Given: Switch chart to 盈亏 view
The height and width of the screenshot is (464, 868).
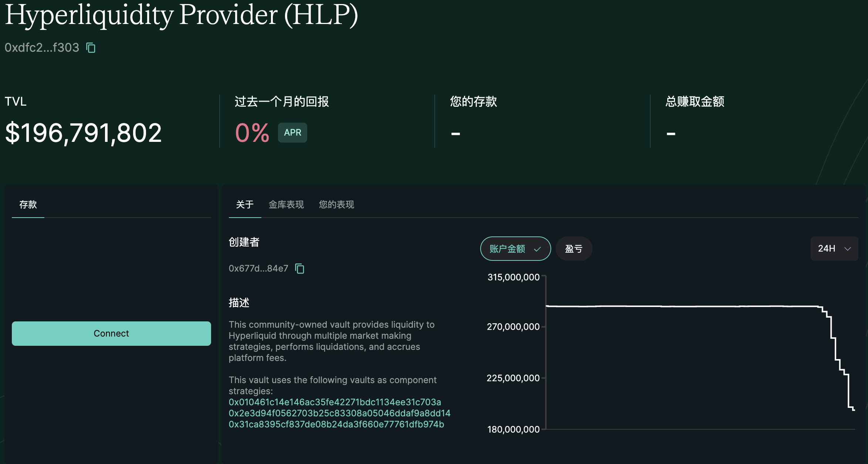Looking at the screenshot, I should tap(574, 249).
